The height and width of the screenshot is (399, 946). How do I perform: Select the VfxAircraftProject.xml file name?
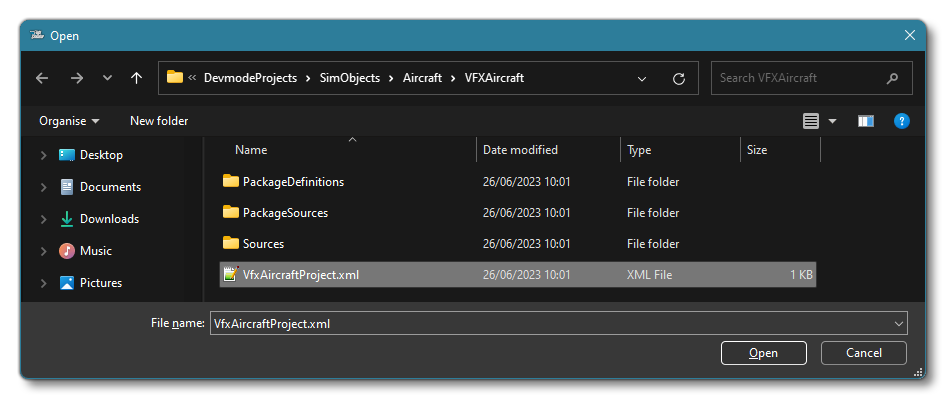[x=301, y=275]
